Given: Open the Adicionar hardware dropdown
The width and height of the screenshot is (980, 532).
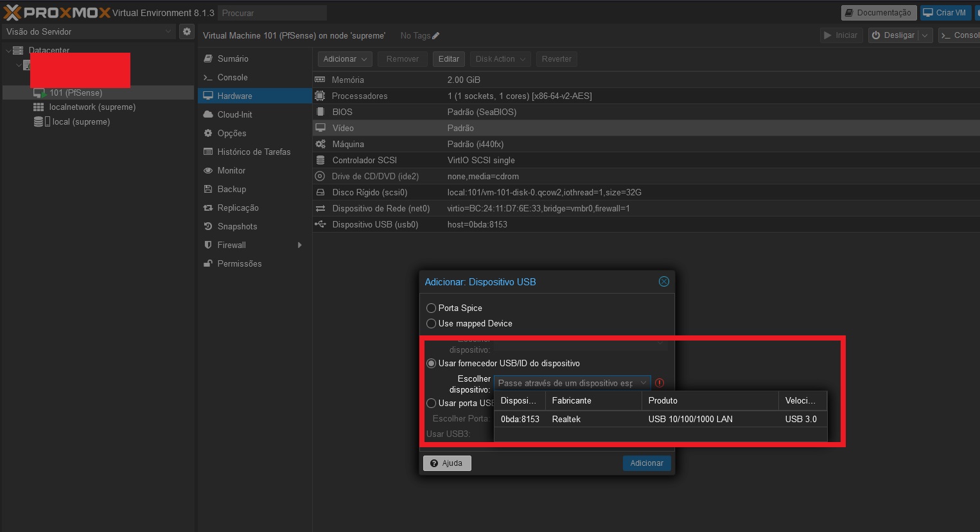Looking at the screenshot, I should pyautogui.click(x=345, y=59).
